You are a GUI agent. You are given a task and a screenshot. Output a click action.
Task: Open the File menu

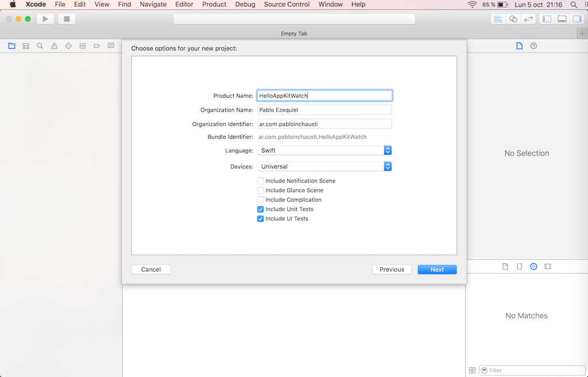[60, 5]
